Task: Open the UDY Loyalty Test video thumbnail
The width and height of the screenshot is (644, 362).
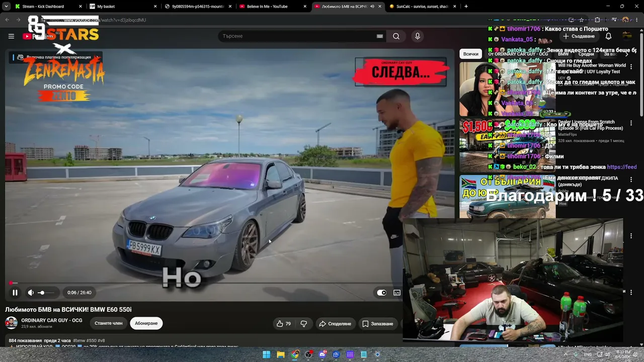Action: pyautogui.click(x=507, y=89)
